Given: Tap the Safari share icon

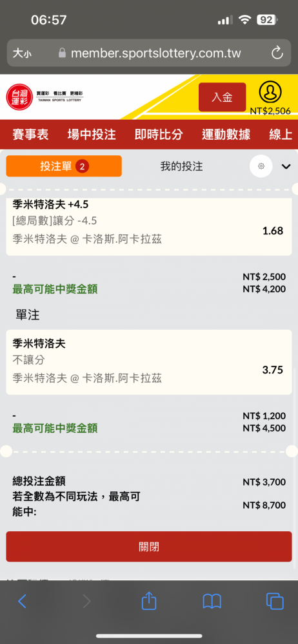Looking at the screenshot, I should coord(149,601).
